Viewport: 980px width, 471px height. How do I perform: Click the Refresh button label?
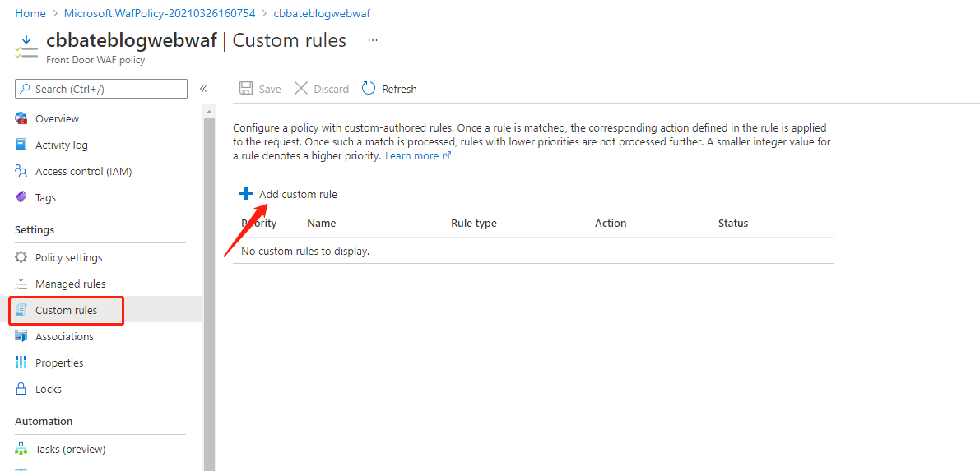tap(399, 89)
